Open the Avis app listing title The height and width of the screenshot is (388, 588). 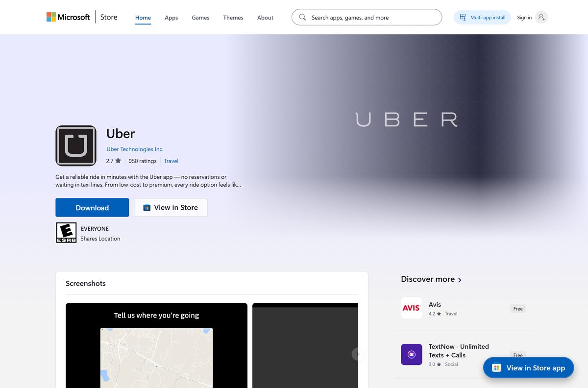pos(435,304)
